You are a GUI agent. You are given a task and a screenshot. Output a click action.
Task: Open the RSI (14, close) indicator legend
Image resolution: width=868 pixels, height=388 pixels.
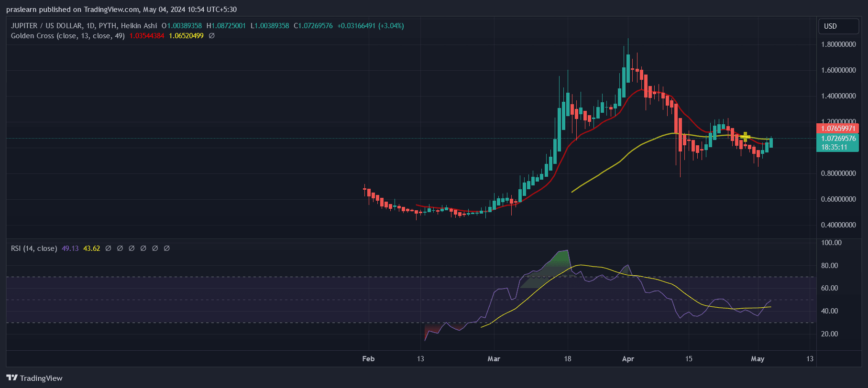[x=34, y=248]
